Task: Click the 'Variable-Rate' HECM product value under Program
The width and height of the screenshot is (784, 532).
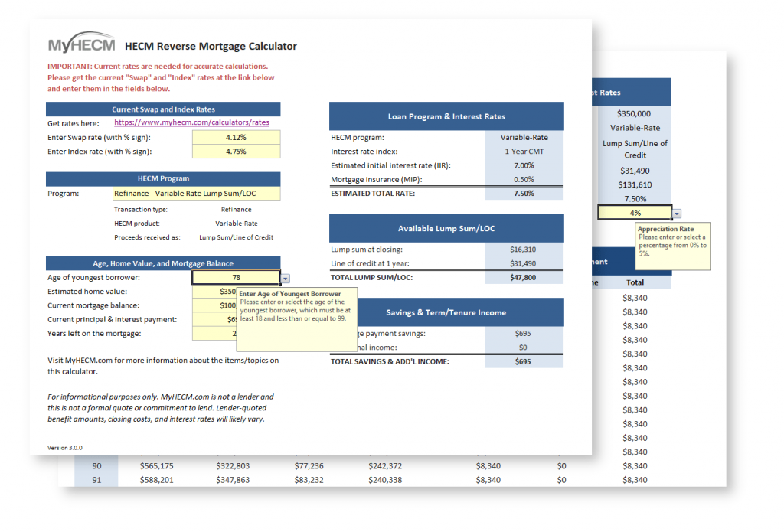Action: click(237, 224)
